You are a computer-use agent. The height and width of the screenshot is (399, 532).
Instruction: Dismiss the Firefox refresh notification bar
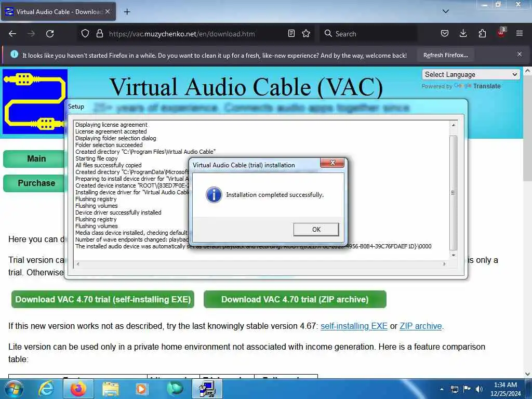pos(520,54)
